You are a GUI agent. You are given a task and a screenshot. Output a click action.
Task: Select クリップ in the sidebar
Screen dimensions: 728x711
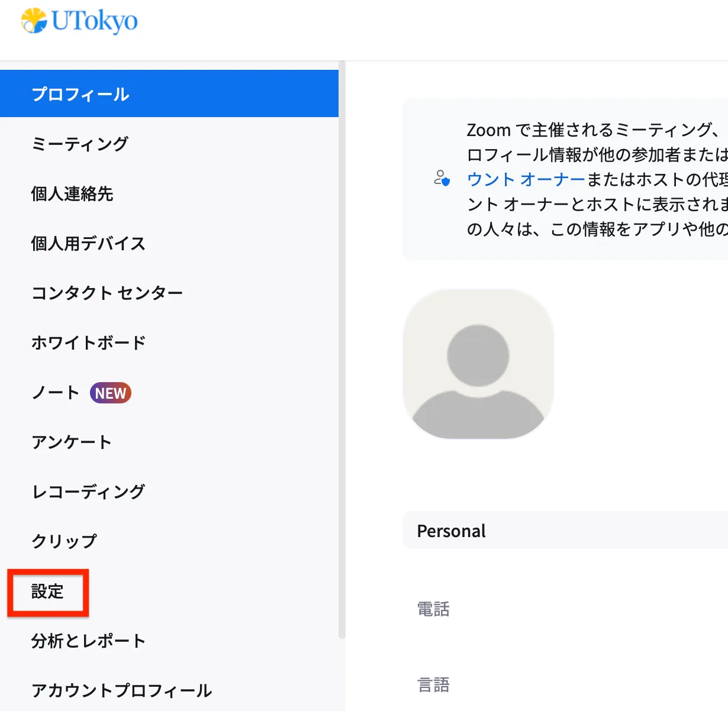pos(63,540)
